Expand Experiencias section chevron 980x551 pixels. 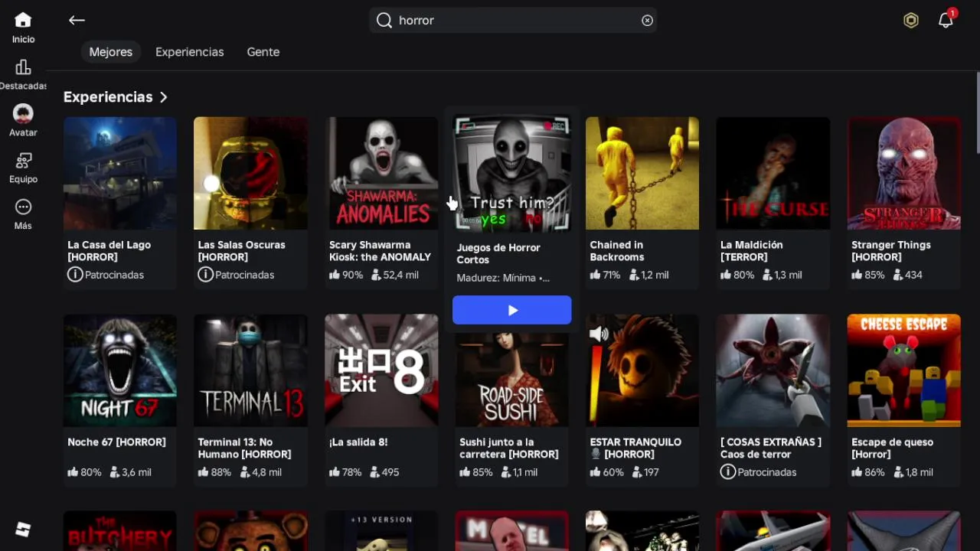163,97
